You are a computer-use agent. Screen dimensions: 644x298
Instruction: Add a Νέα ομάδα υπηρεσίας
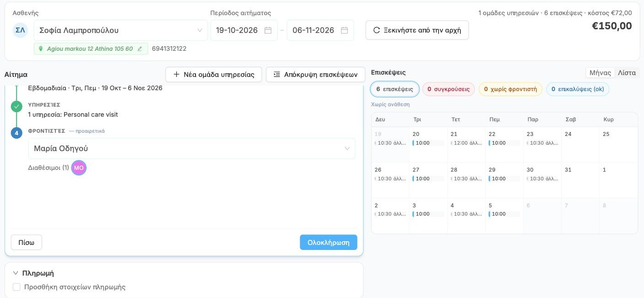coord(214,75)
